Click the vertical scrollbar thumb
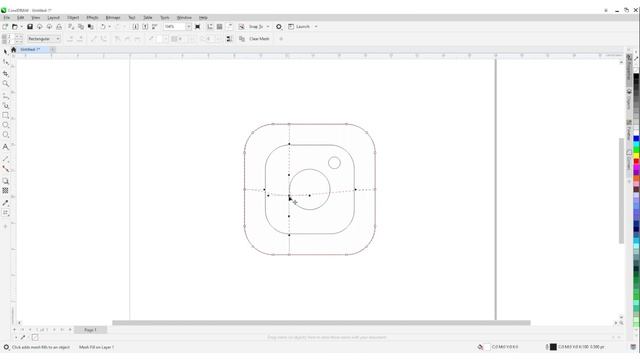This screenshot has width=640, height=360. (x=621, y=191)
